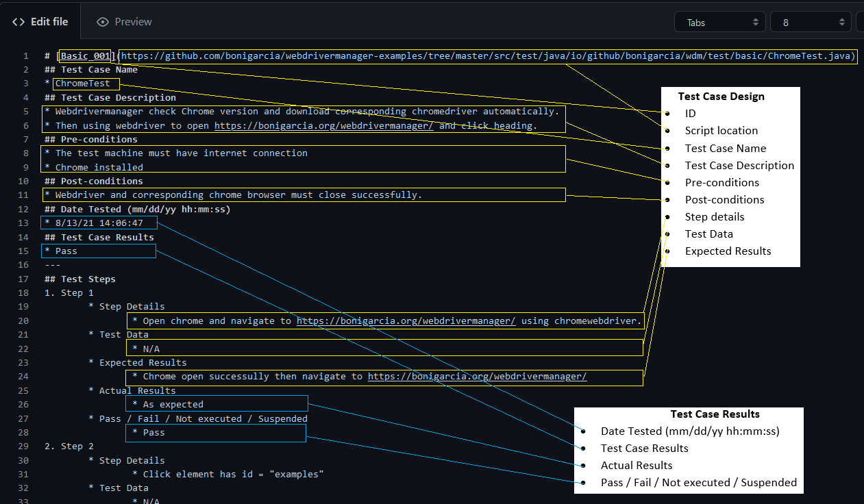
Task: Click the '## Test Steps' heading
Action: (x=80, y=279)
